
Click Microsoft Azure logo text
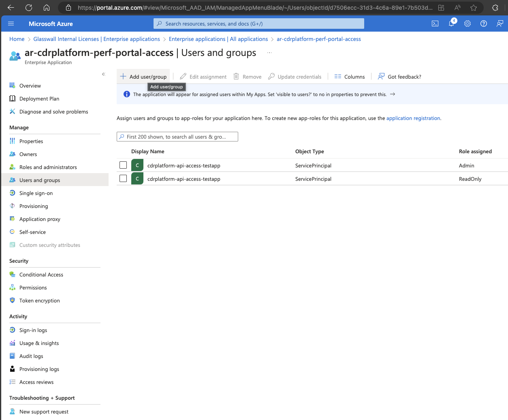51,24
